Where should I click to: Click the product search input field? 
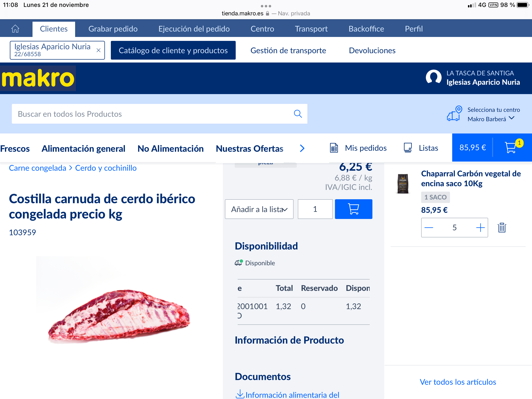(x=153, y=114)
